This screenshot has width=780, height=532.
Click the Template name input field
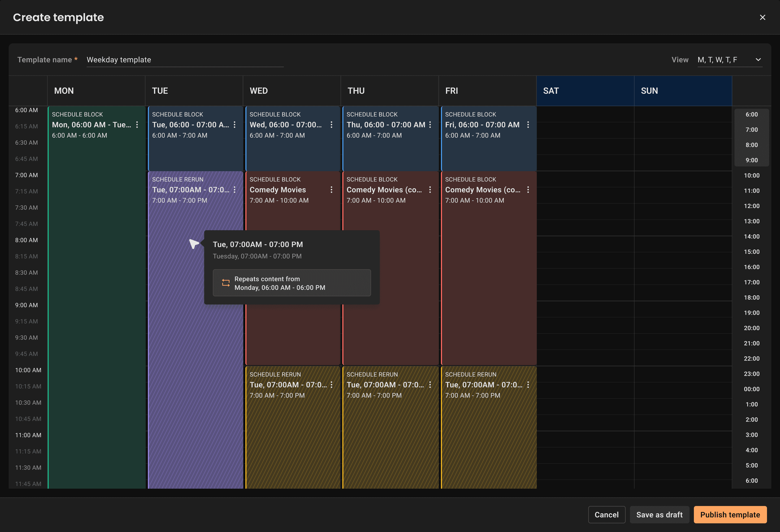(x=185, y=60)
